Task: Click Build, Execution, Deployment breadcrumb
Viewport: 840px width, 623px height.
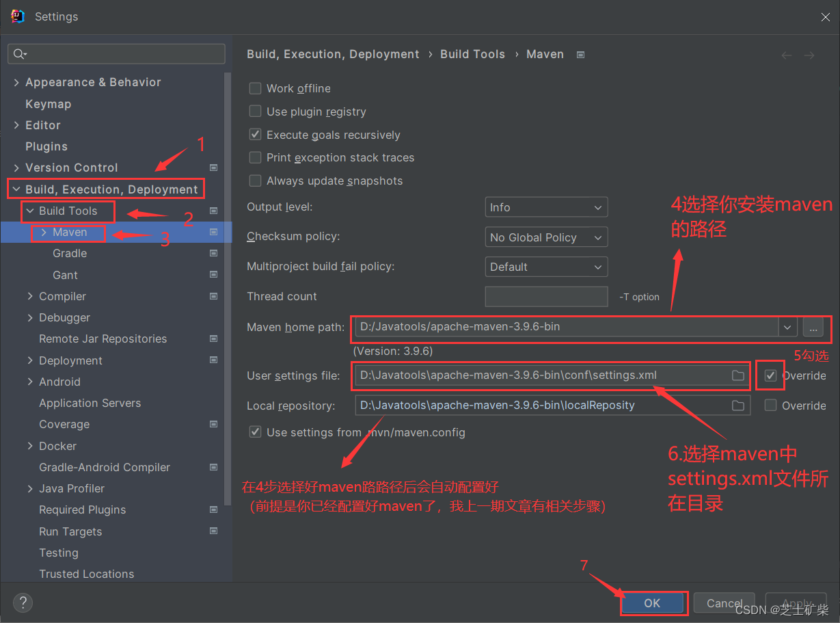Action: click(x=333, y=54)
